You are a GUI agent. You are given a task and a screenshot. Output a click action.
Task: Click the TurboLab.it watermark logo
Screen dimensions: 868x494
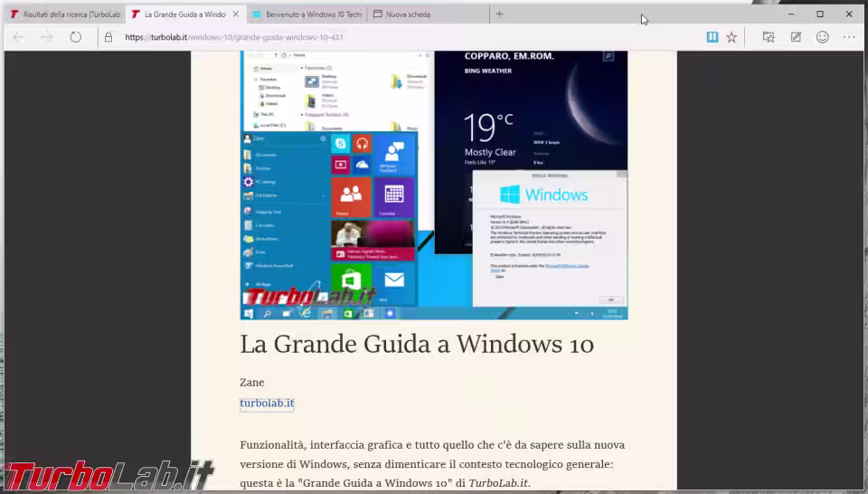point(109,476)
